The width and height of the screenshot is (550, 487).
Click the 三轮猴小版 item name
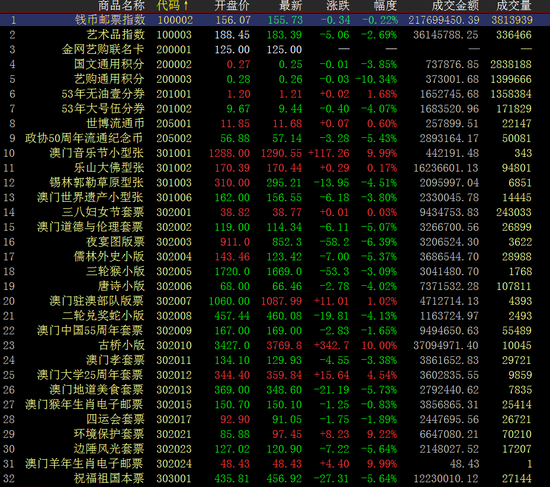tap(115, 271)
